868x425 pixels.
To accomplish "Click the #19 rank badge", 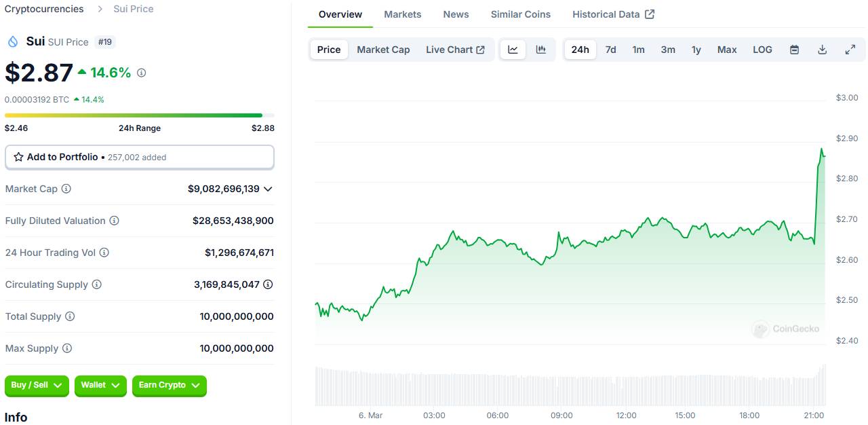I will 105,42.
